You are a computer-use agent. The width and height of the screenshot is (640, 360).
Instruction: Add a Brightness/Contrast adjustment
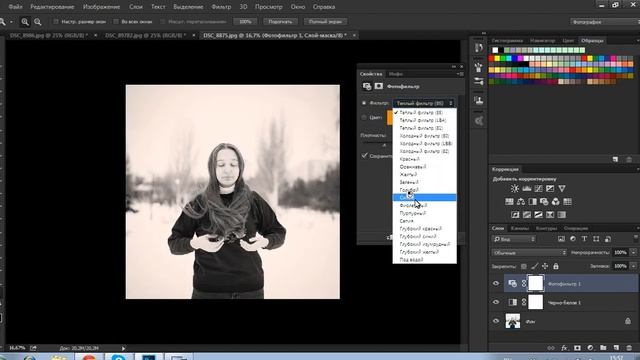pyautogui.click(x=515, y=189)
